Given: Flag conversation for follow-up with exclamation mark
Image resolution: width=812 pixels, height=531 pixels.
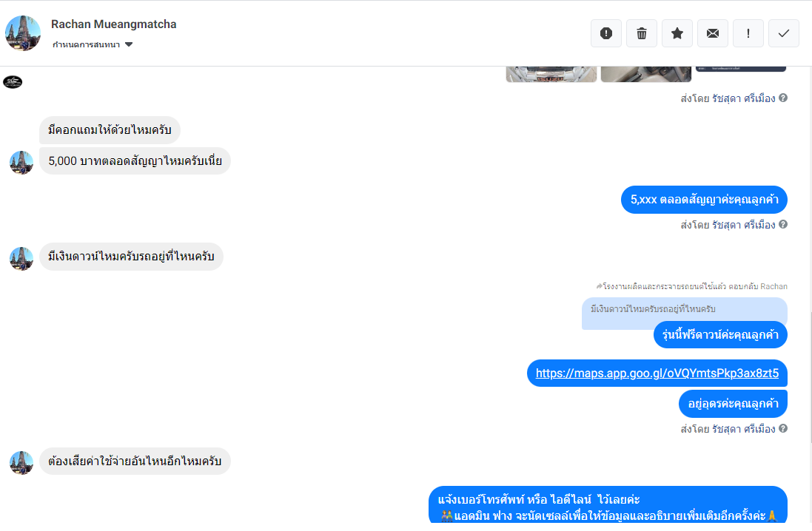Looking at the screenshot, I should (x=748, y=33).
